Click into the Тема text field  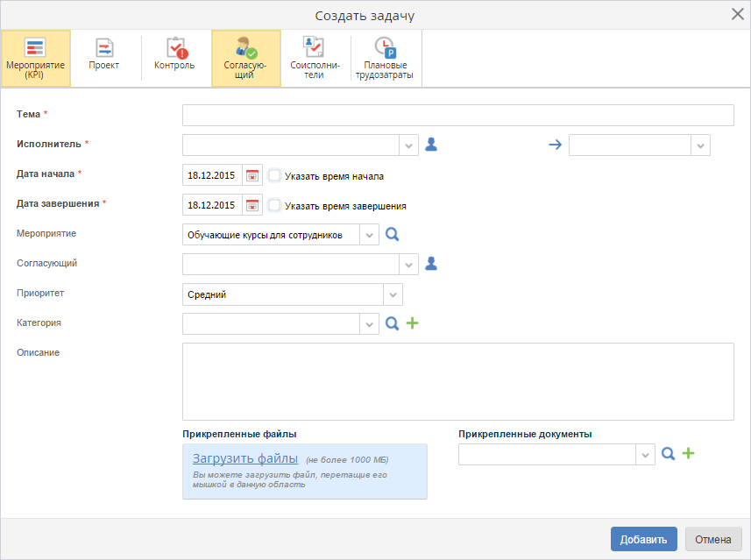click(x=457, y=116)
